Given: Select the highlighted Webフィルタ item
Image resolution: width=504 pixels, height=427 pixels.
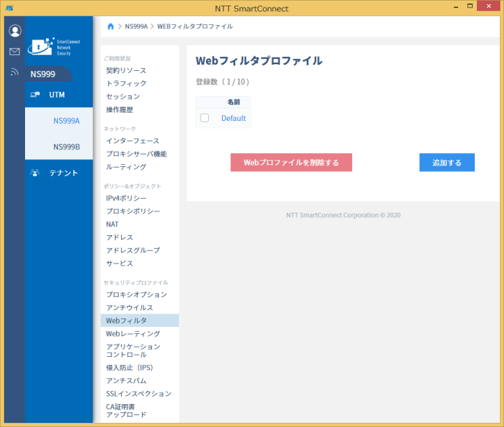Looking at the screenshot, I should [x=140, y=321].
